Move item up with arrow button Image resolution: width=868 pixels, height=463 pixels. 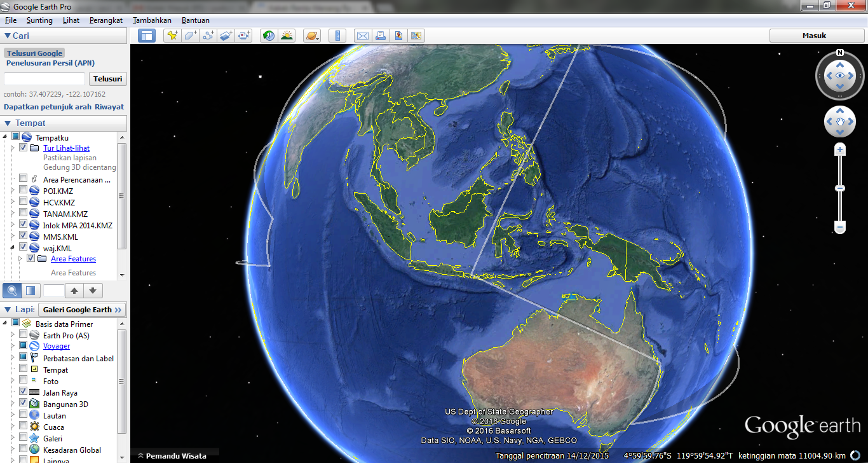pos(74,291)
